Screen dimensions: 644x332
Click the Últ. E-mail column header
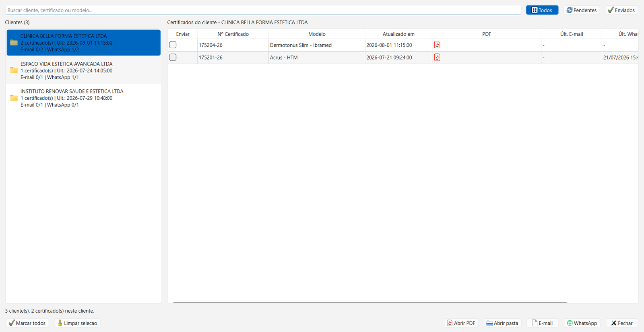[572, 34]
